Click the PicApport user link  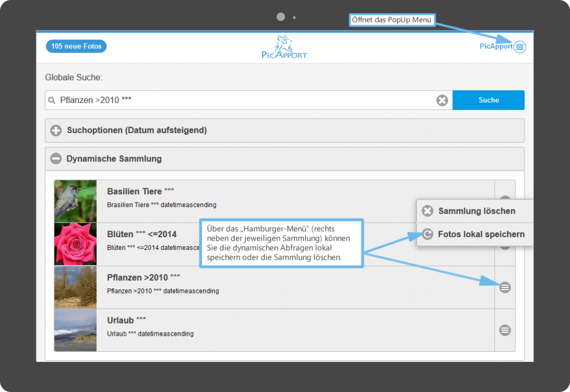[x=495, y=47]
